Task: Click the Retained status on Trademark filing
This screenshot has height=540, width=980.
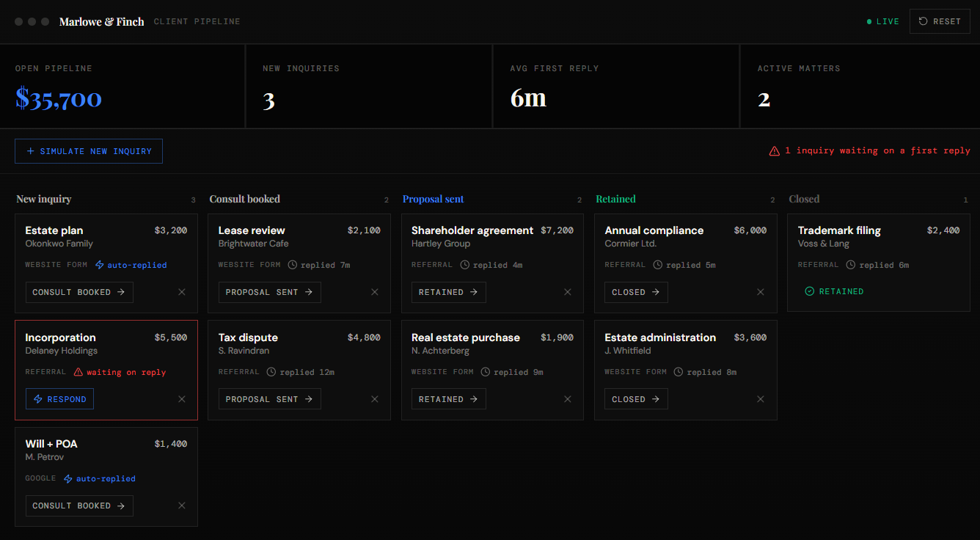Action: pos(835,291)
